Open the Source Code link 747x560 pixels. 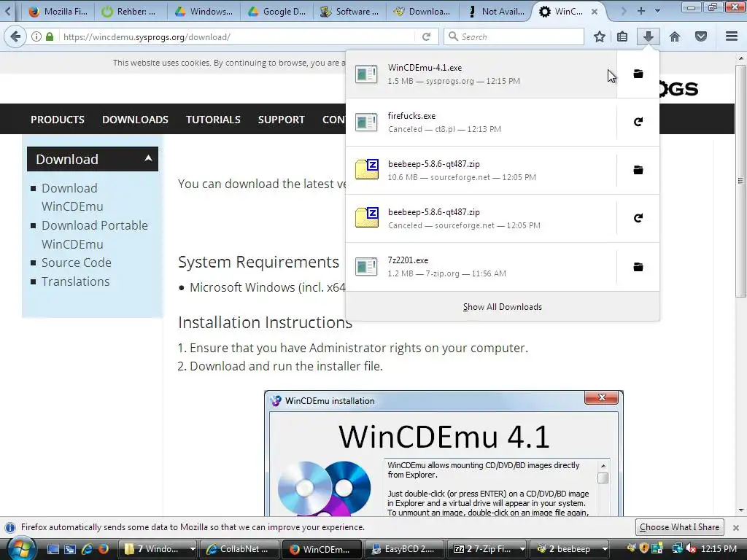coord(76,262)
